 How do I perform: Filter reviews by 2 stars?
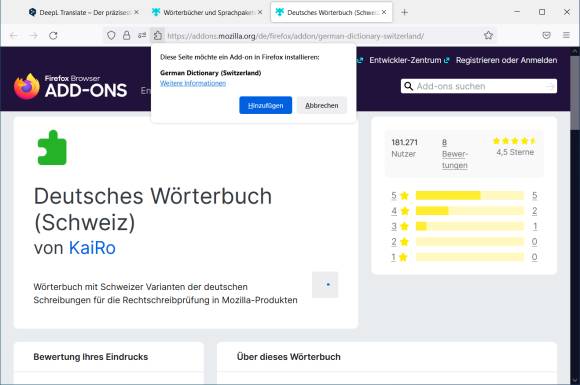(400, 242)
